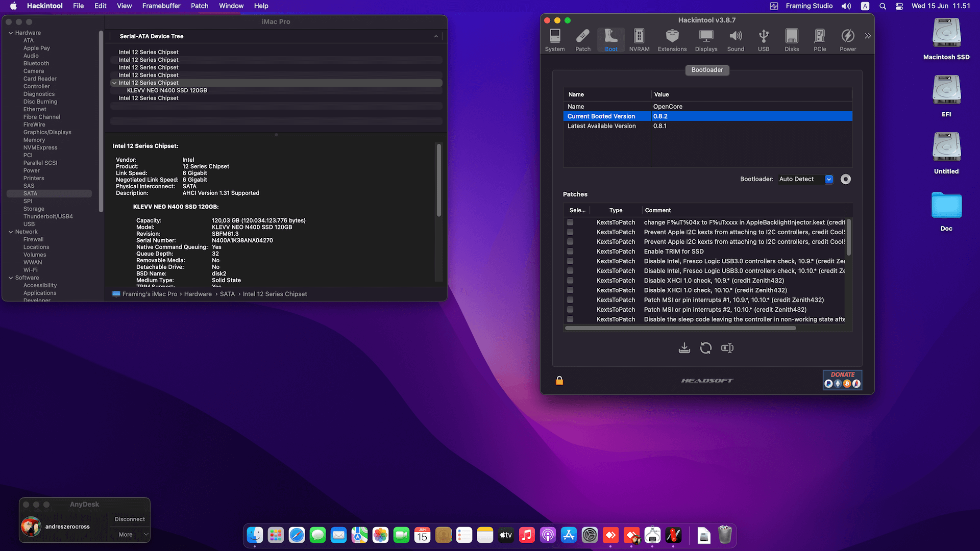Select KLEVV NEO N400 SSD 120GB tree row
The image size is (980, 551).
click(x=276, y=90)
